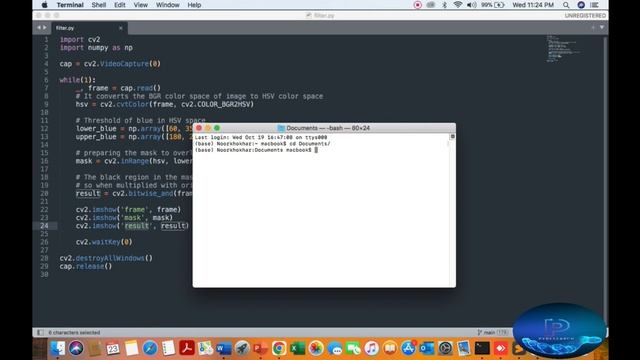This screenshot has width=640, height=360.
Task: Open the View menu
Action: pos(140,5)
